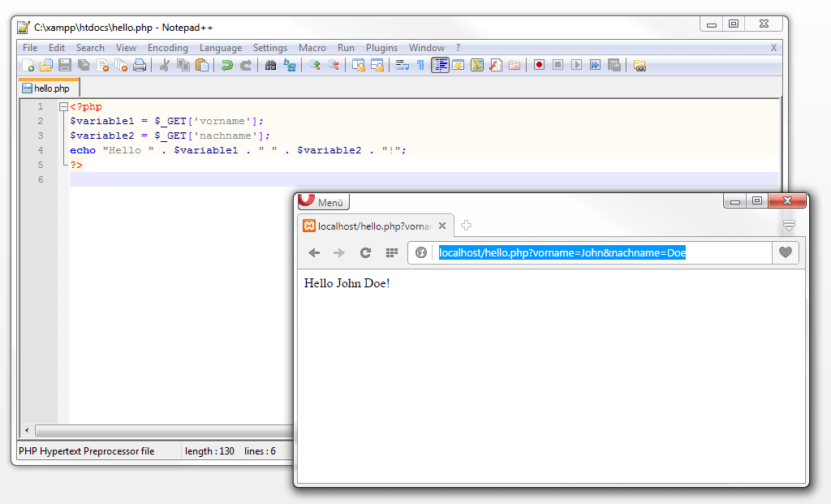Open the Opera Menü button
This screenshot has width=831, height=504.
pyautogui.click(x=323, y=202)
